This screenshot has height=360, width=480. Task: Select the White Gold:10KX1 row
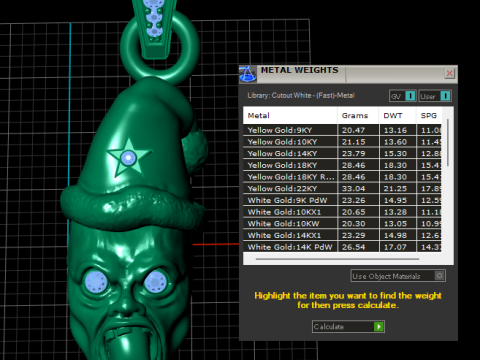click(x=342, y=212)
